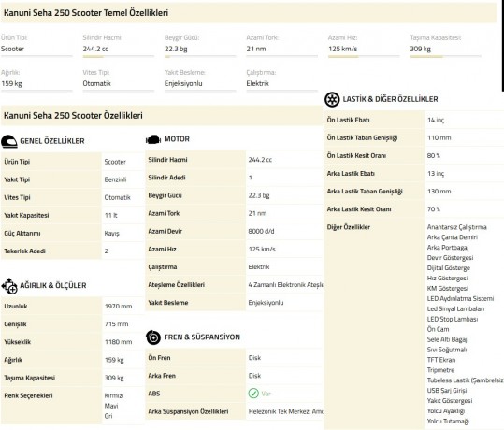Image resolution: width=504 pixels, height=430 pixels.
Task: Click the 'Kanuni Seha 250 Scooter Özellikleri' heading
Action: click(73, 115)
